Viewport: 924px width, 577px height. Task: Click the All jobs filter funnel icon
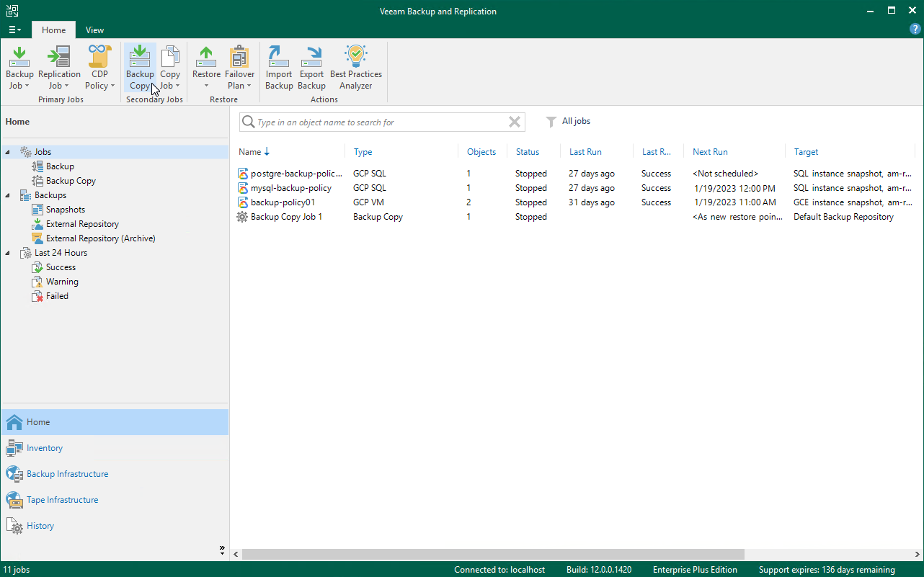(x=551, y=122)
